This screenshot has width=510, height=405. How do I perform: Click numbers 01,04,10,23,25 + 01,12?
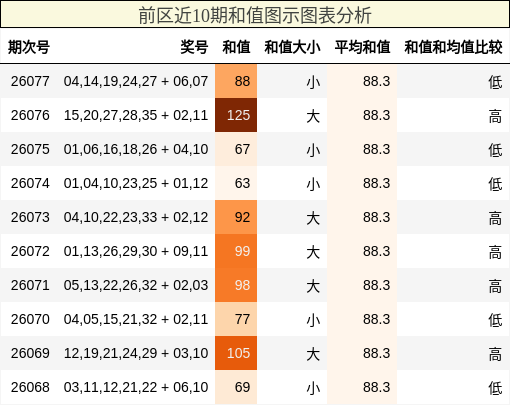pyautogui.click(x=136, y=183)
